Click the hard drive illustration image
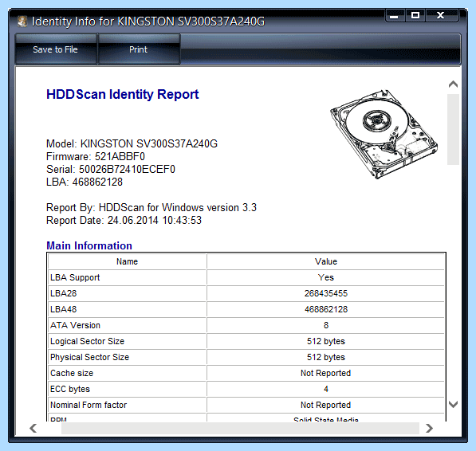Screen dimensions: 476x451 (x=384, y=134)
